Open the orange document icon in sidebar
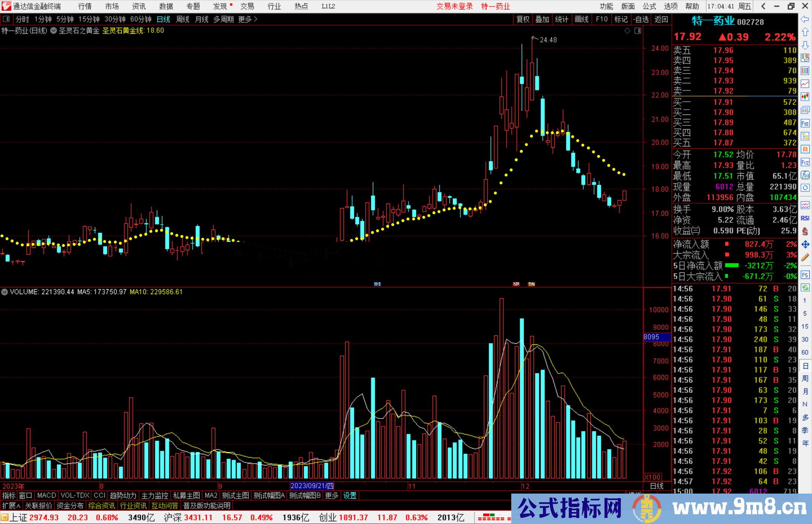The image size is (812, 524). pos(804,149)
